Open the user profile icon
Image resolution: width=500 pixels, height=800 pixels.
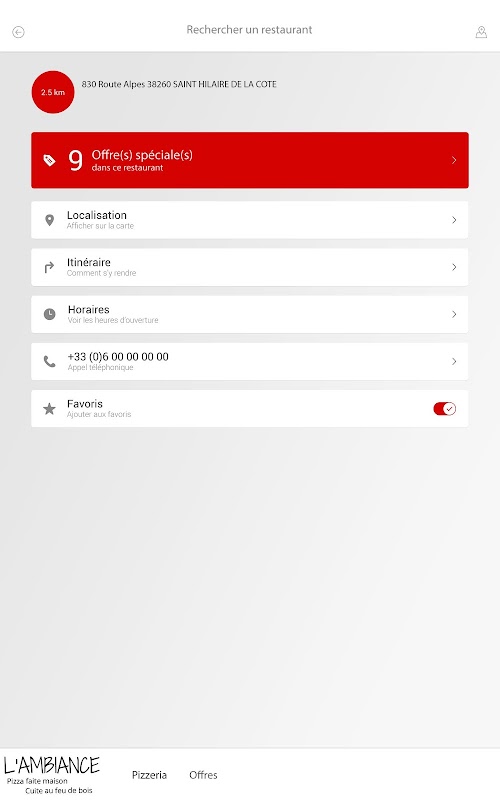[481, 32]
